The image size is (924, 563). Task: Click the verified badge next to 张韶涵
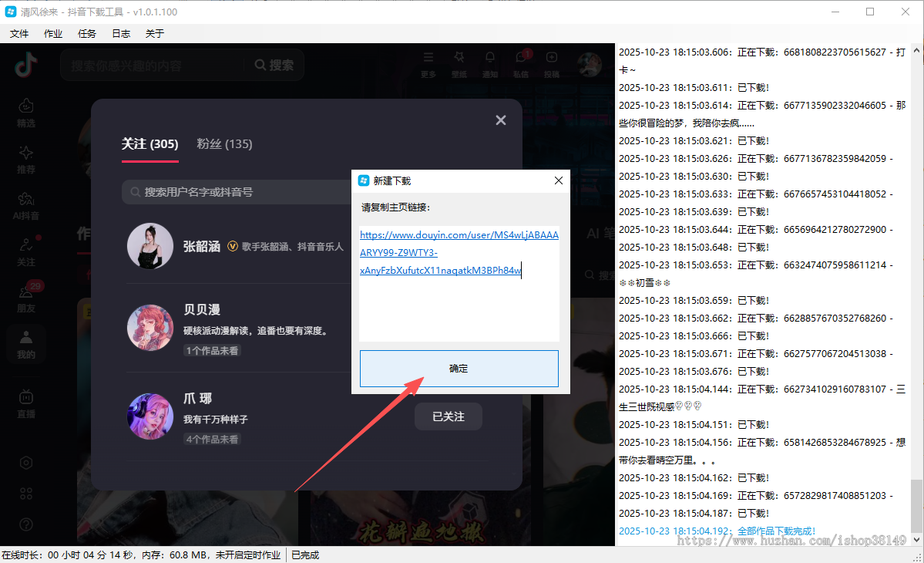coord(233,247)
